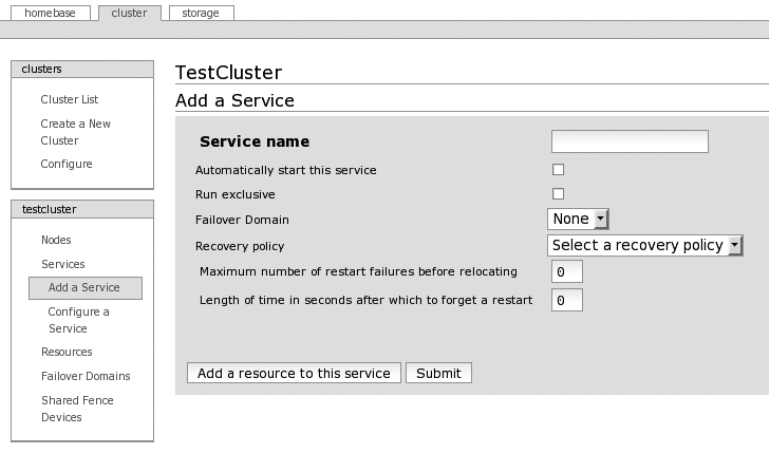The height and width of the screenshot is (453, 769).
Task: Click the restart forget time field
Action: click(x=566, y=299)
